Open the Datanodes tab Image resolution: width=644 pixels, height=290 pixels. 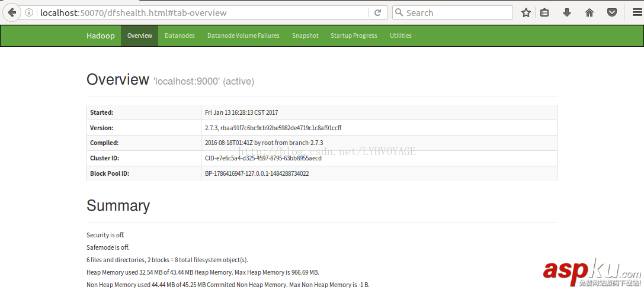click(180, 36)
